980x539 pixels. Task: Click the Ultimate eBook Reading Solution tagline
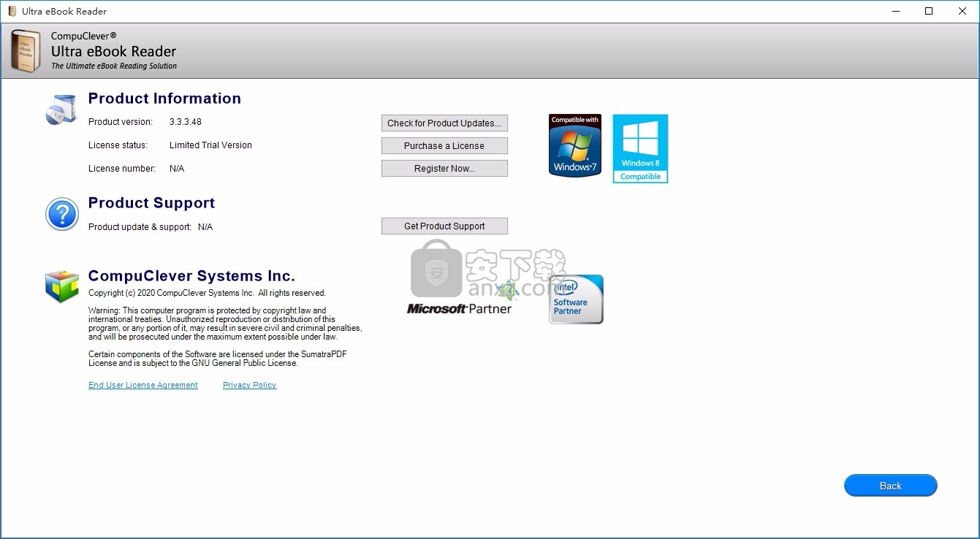click(114, 66)
